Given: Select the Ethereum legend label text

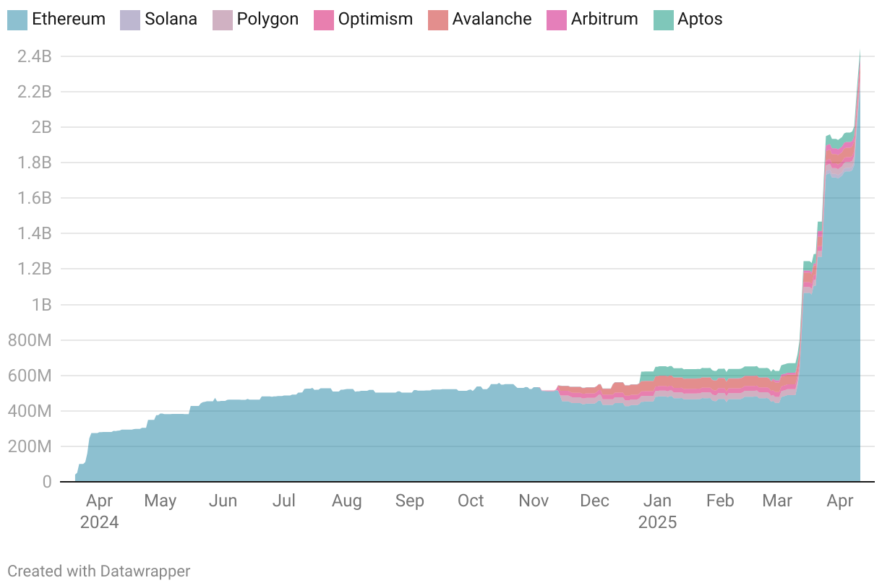Looking at the screenshot, I should coord(69,20).
